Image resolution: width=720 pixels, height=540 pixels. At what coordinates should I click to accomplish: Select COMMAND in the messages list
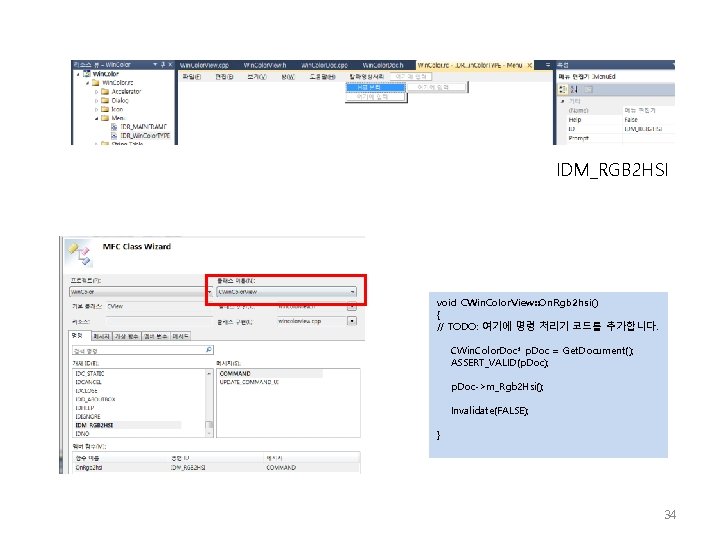(270, 374)
